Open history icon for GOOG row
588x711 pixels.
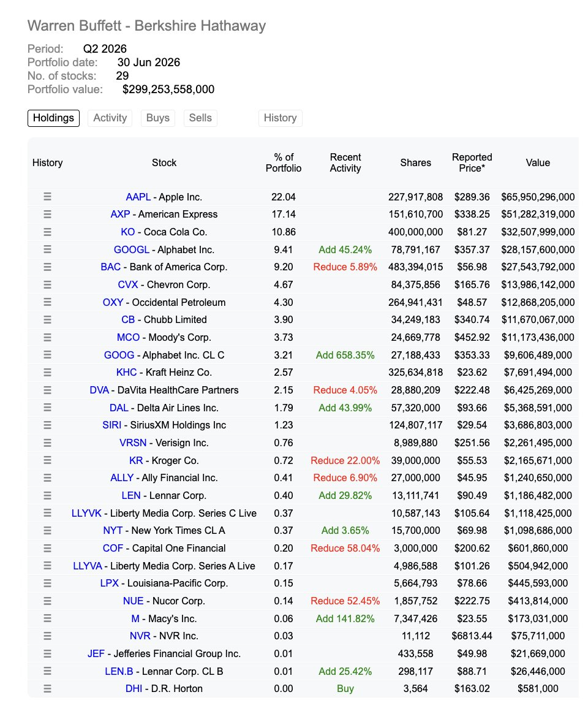point(47,355)
